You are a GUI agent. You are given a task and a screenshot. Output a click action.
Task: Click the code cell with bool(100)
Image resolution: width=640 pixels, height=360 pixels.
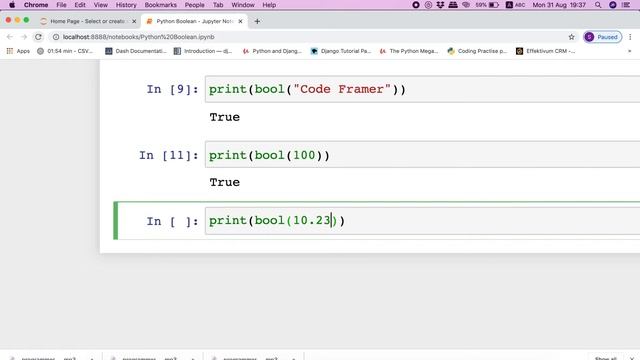[422, 155]
